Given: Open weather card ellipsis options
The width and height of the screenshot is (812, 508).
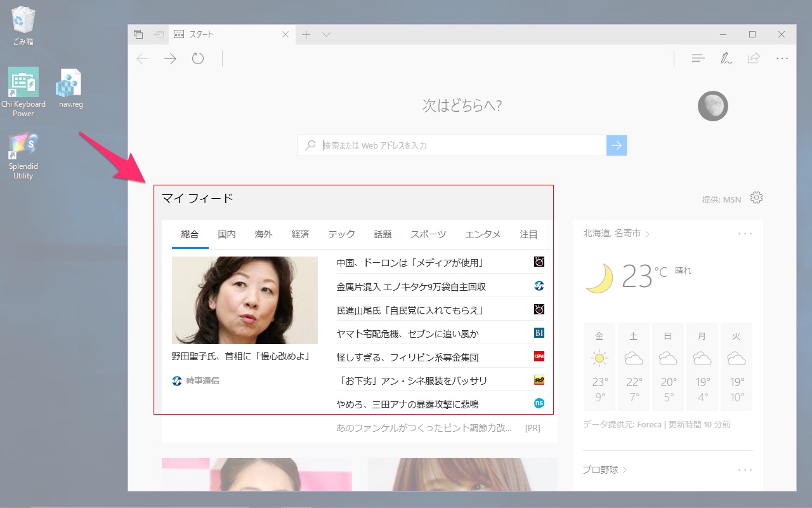Looking at the screenshot, I should coord(745,234).
